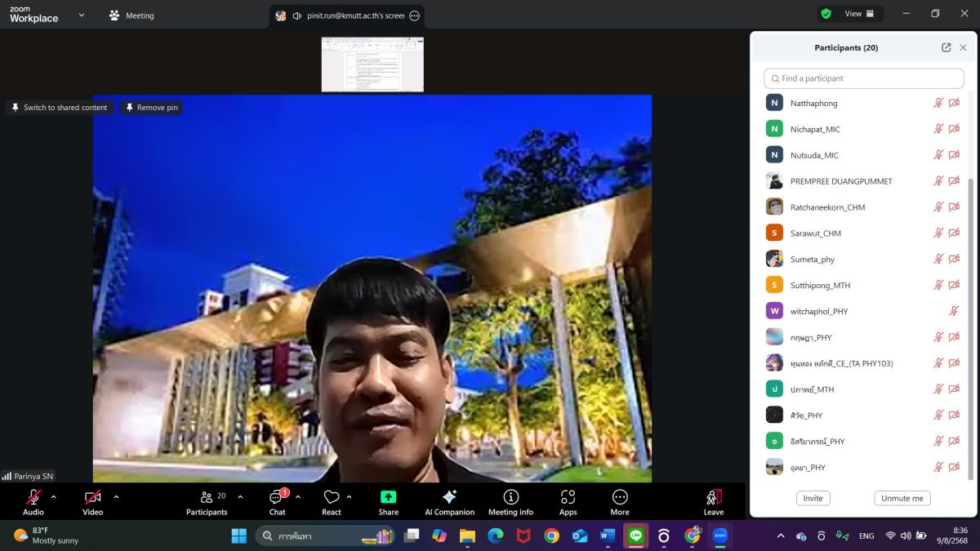Viewport: 980px width, 551px height.
Task: Click camera-off icon for Sumeta_phy
Action: (954, 260)
